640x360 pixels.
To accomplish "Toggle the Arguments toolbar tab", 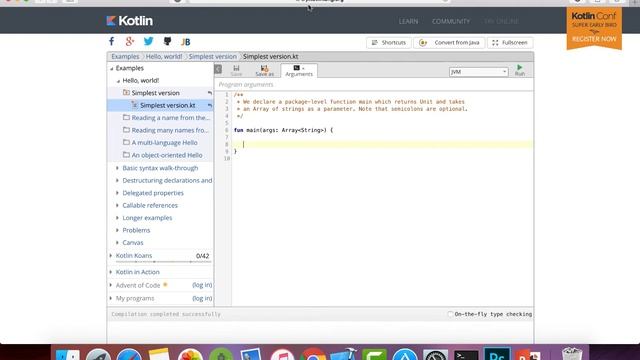I will (299, 71).
